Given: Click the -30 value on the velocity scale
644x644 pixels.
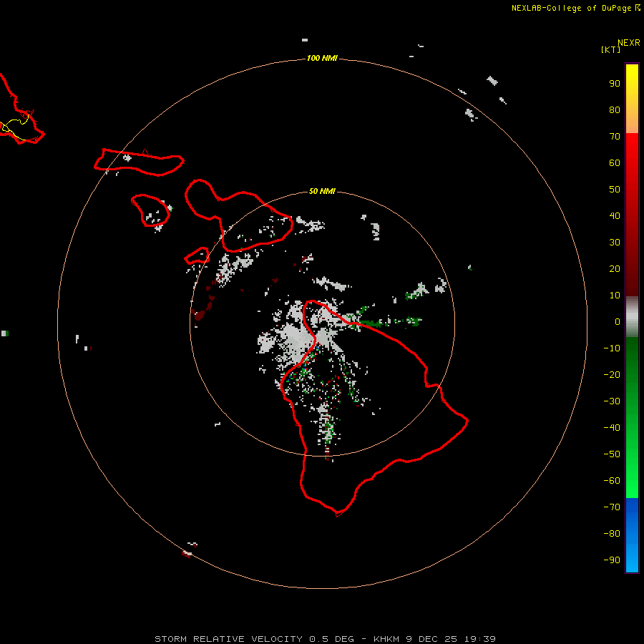Looking at the screenshot, I should point(612,401).
